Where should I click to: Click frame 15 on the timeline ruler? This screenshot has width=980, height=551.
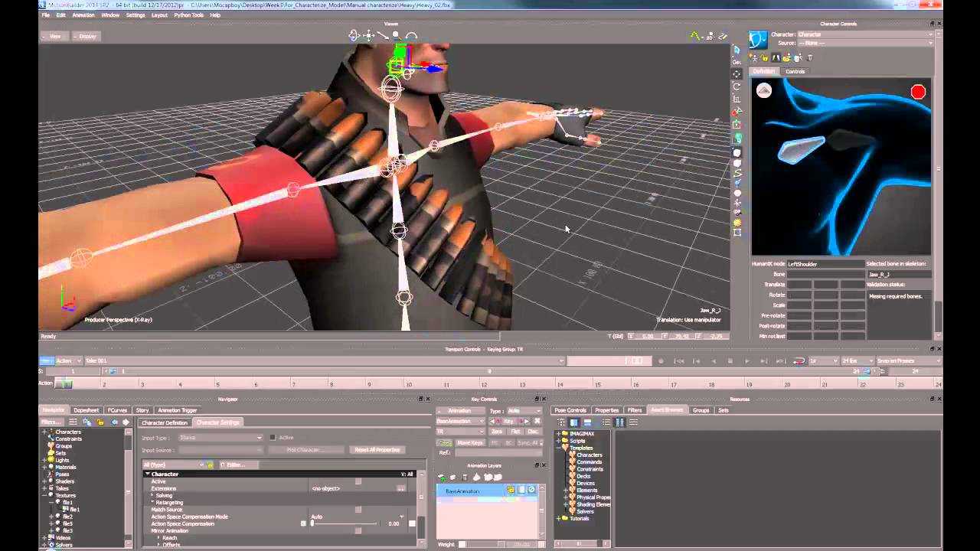pyautogui.click(x=598, y=384)
